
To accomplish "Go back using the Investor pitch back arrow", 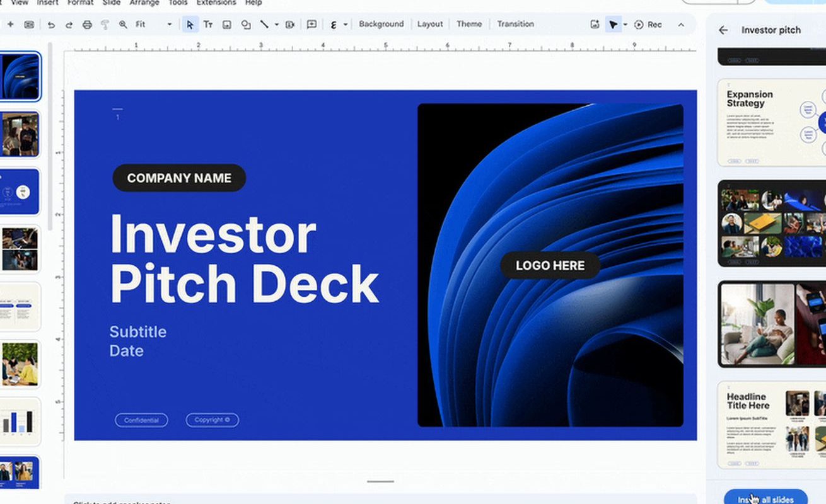I will tap(723, 30).
